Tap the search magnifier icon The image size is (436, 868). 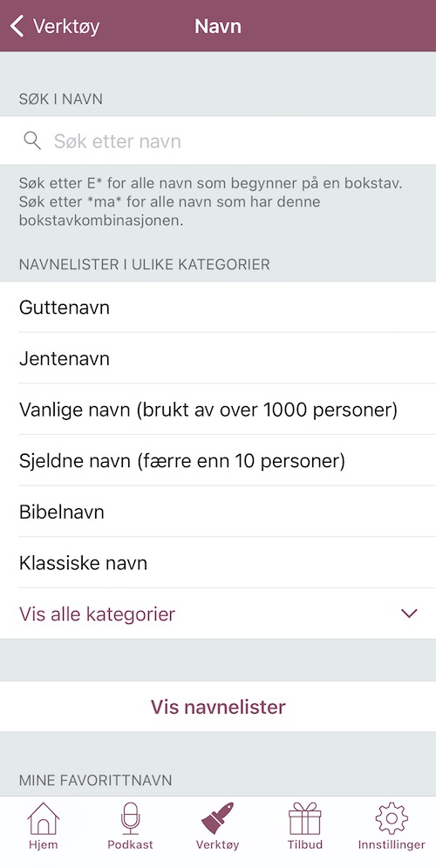click(32, 141)
